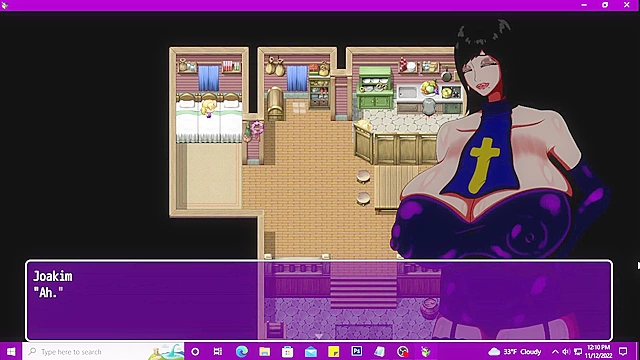This screenshot has height=360, width=640.
Task: Click the 'Type here to search' box
Action: 103,351
